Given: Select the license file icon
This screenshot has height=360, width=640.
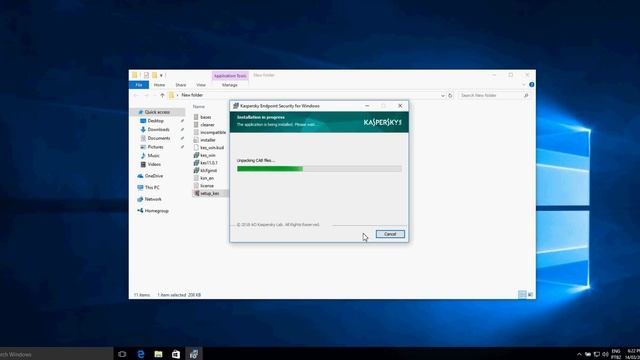Looking at the screenshot, I should tap(196, 186).
